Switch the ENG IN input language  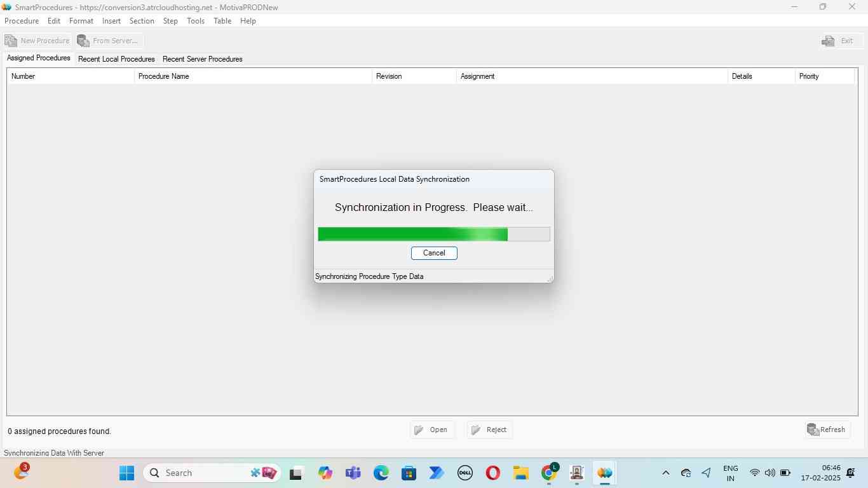click(731, 473)
